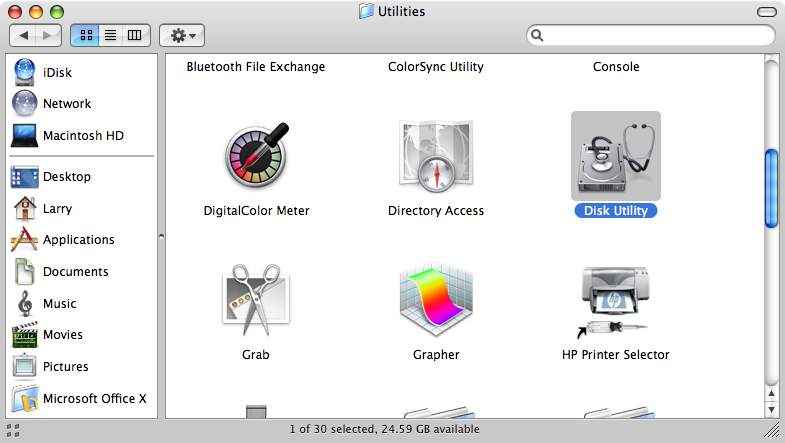Click the Documents sidebar icon

(24, 271)
